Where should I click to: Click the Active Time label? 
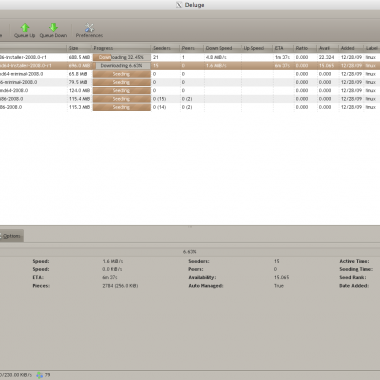pos(354,261)
